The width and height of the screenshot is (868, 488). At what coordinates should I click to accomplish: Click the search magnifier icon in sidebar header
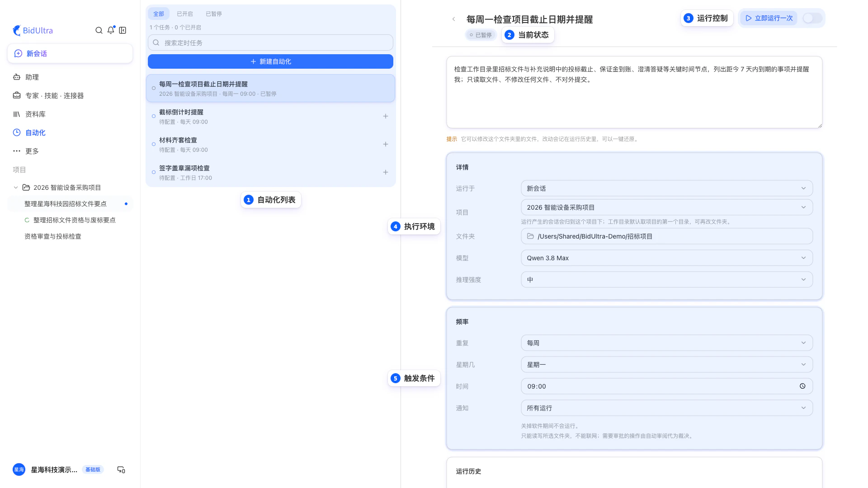click(x=99, y=30)
